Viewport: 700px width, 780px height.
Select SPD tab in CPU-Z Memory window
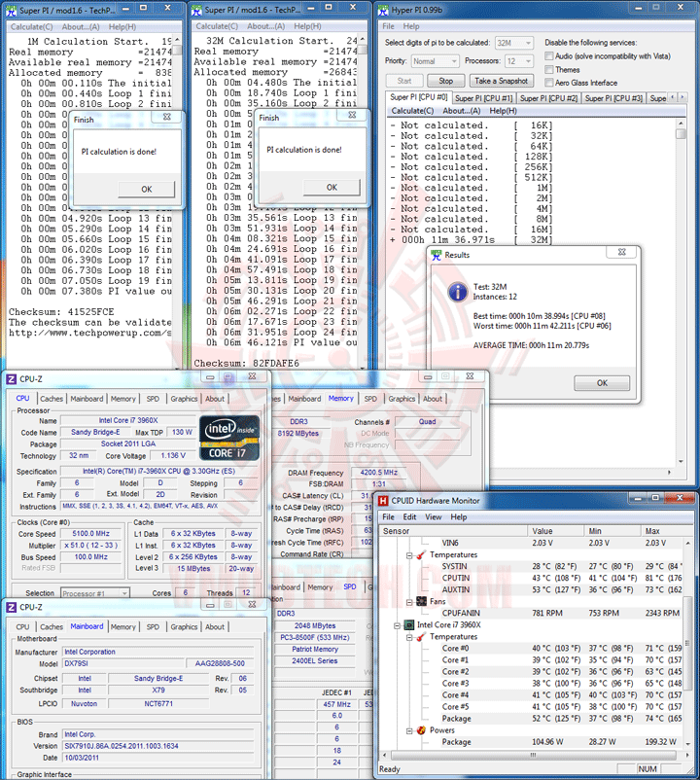(x=370, y=399)
